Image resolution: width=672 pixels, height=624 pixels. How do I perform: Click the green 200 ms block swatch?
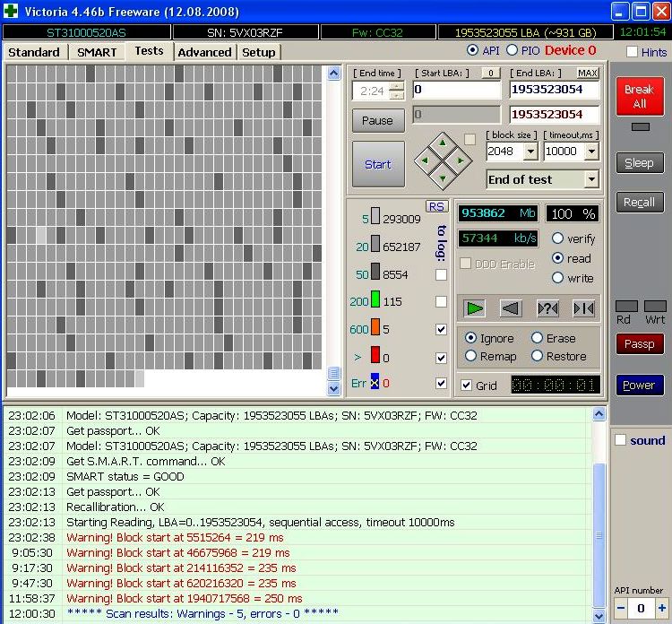coord(375,299)
